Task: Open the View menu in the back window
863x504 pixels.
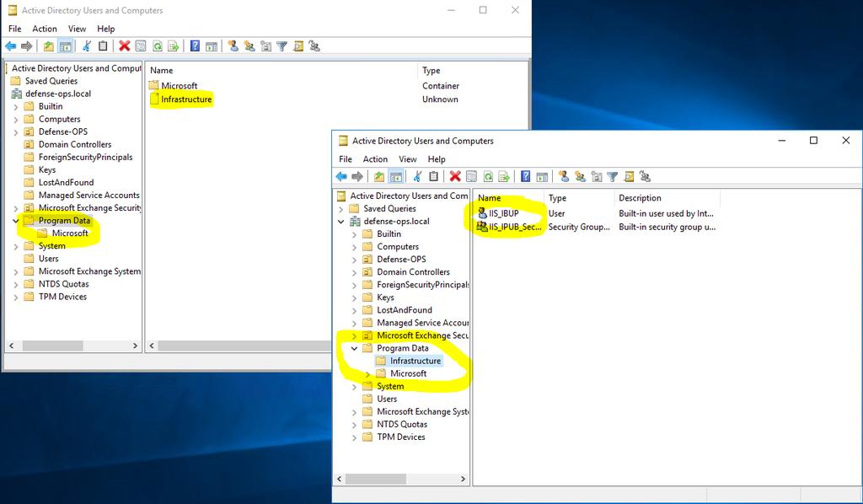Action: coord(77,29)
